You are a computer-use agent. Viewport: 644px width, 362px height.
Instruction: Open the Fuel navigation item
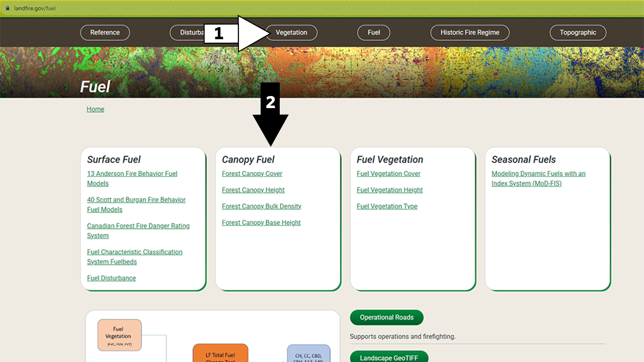click(373, 32)
